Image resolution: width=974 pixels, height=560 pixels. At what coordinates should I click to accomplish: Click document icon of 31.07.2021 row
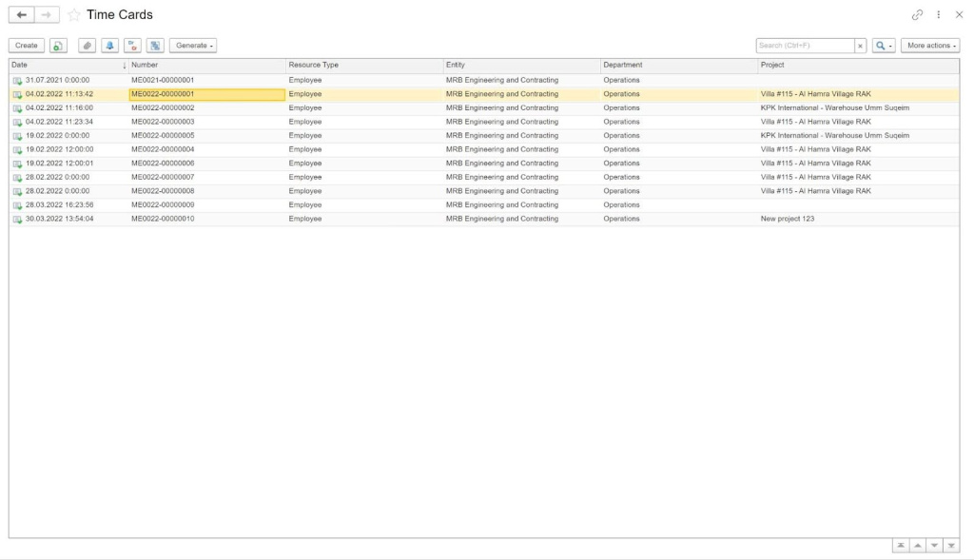click(x=17, y=81)
